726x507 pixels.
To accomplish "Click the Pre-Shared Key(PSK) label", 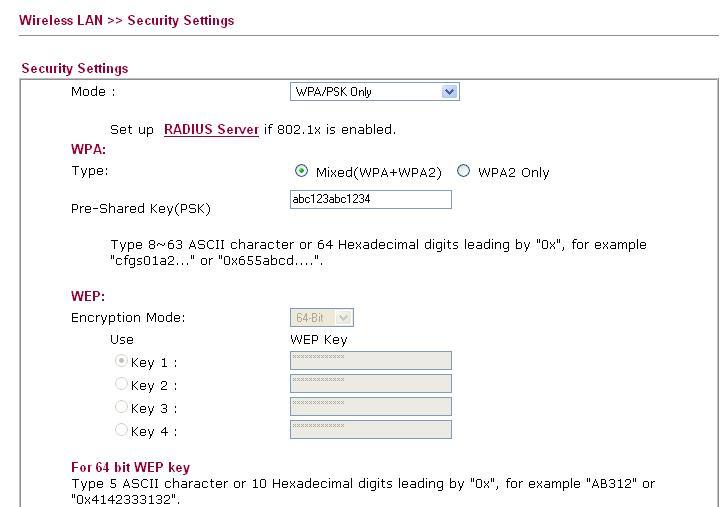I will (140, 208).
